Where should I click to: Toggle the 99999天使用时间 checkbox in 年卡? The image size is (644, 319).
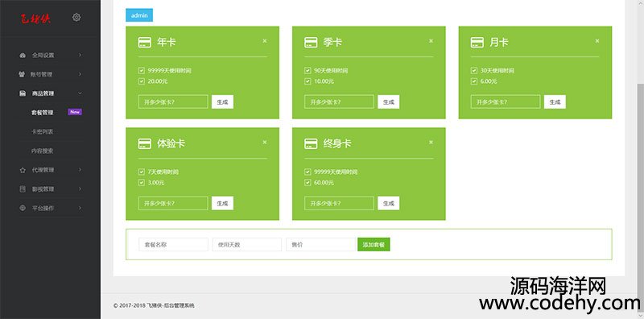pos(142,71)
